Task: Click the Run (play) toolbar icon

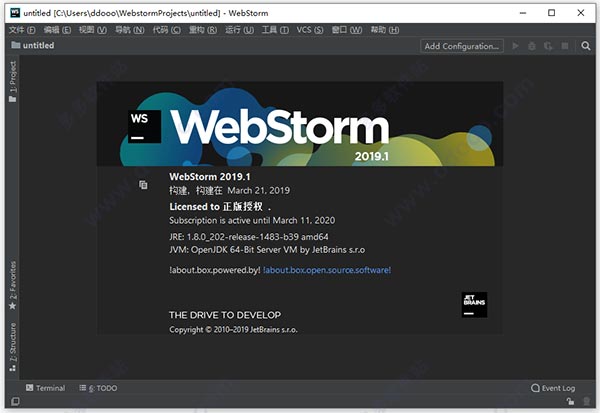Action: [x=515, y=46]
